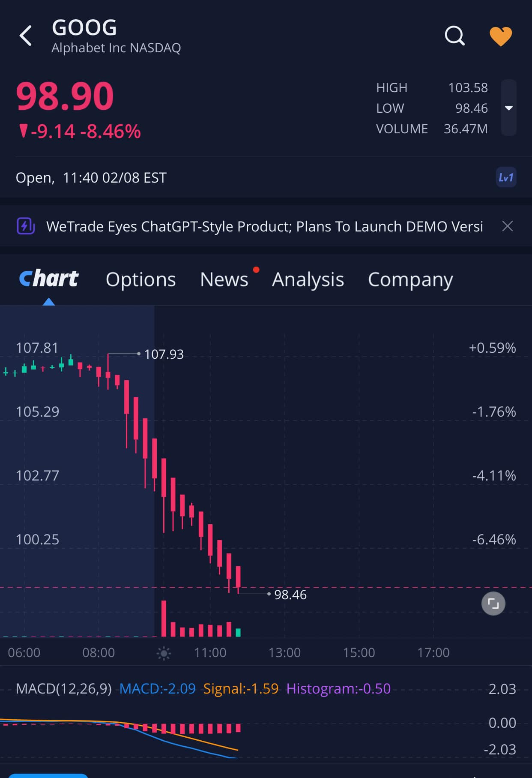Viewport: 532px width, 778px height.
Task: Open the WeTrade ChatGPT-Style Product headline
Action: (265, 226)
